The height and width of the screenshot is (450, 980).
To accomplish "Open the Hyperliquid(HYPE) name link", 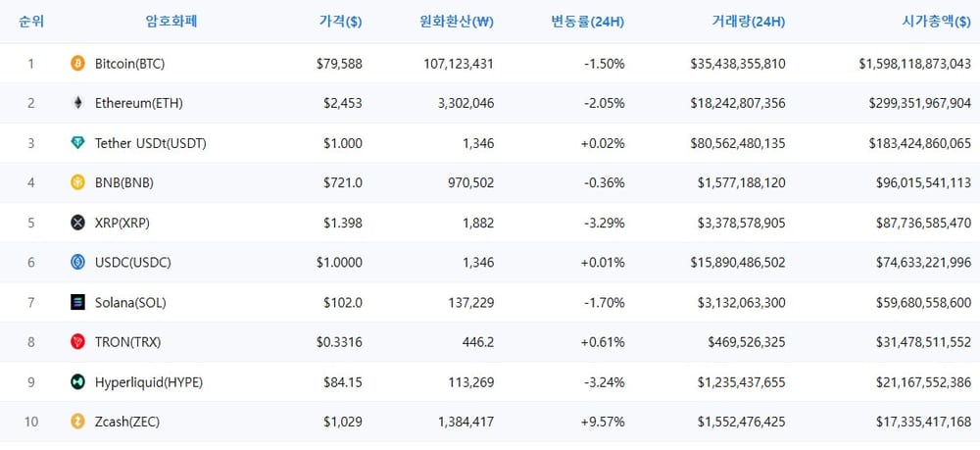I will tap(149, 382).
